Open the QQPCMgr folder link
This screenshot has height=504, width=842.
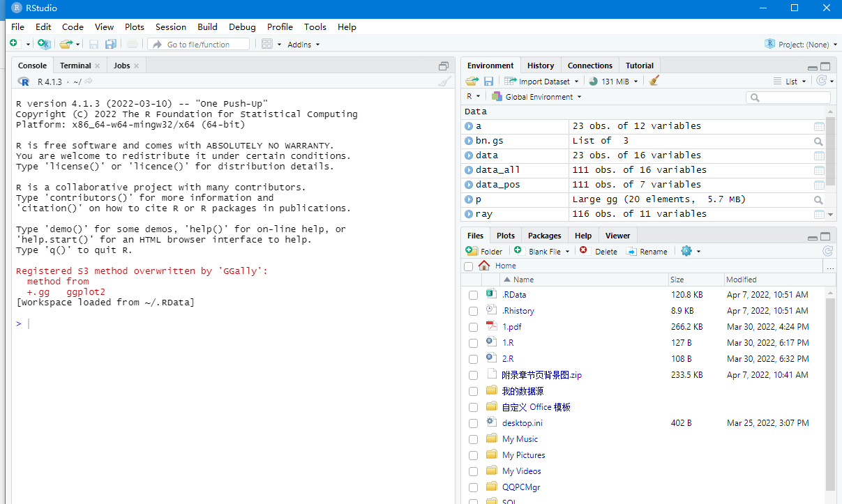point(521,487)
